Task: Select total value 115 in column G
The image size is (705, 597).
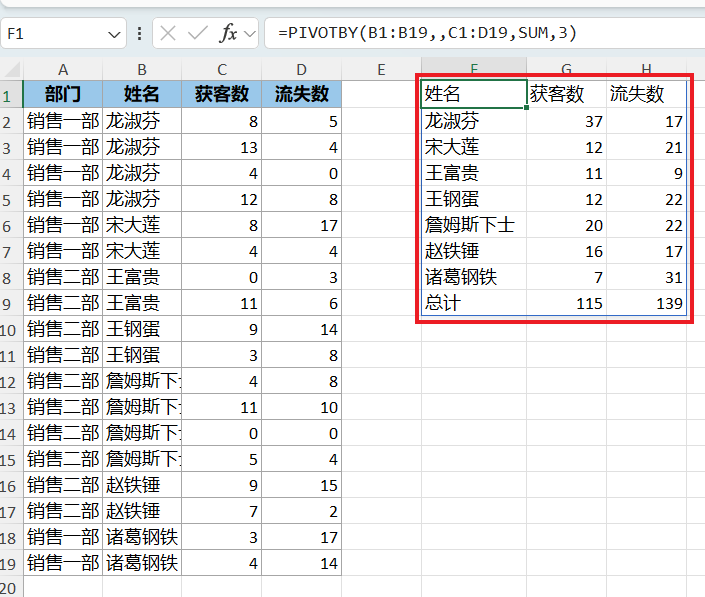Action: (567, 303)
